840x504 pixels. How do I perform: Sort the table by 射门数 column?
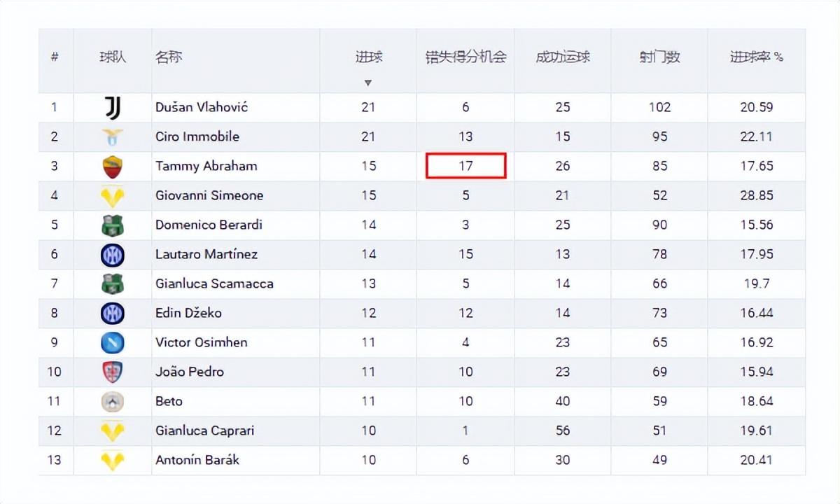pyautogui.click(x=659, y=57)
